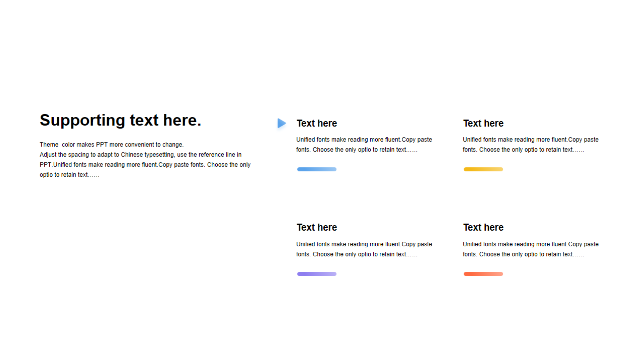Click description text above the yellow bar

[531, 144]
